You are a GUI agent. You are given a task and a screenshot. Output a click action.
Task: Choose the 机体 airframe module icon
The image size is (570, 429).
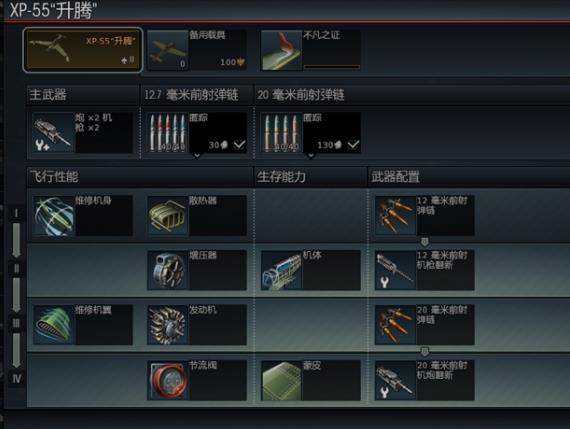click(x=282, y=270)
